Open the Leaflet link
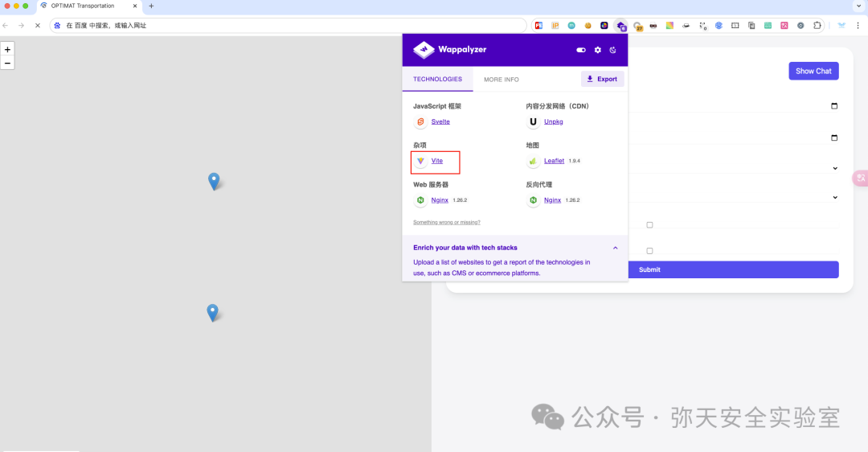The width and height of the screenshot is (868, 452). point(554,161)
